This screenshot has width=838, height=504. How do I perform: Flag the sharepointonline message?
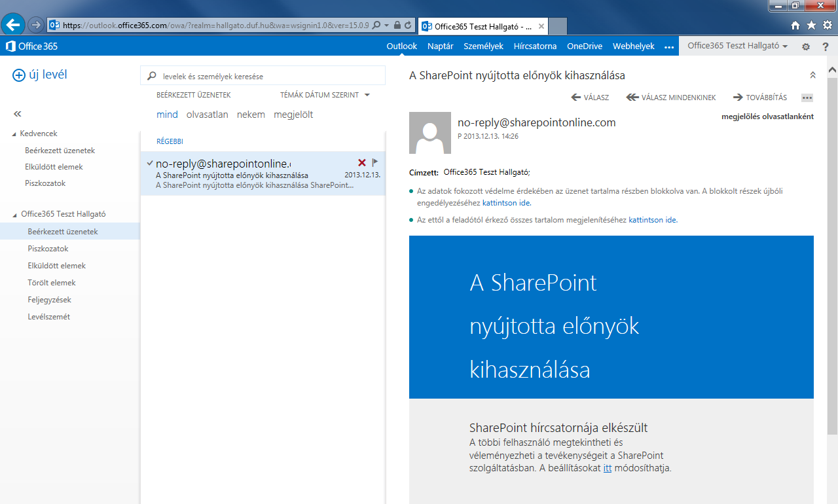click(375, 162)
